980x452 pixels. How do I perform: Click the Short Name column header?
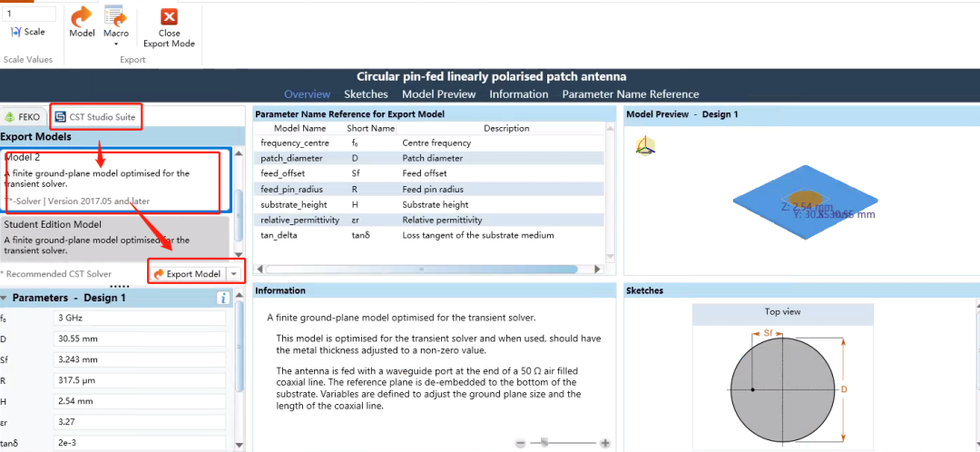pyautogui.click(x=370, y=128)
